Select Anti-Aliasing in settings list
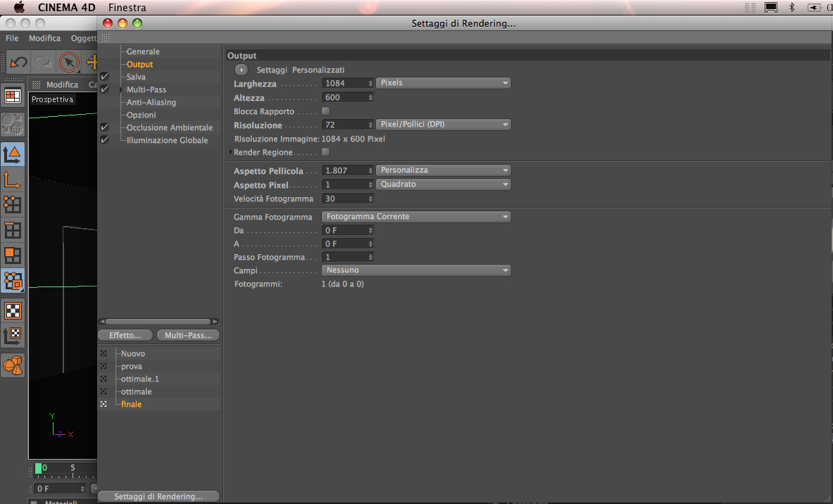The width and height of the screenshot is (833, 504). (x=151, y=102)
